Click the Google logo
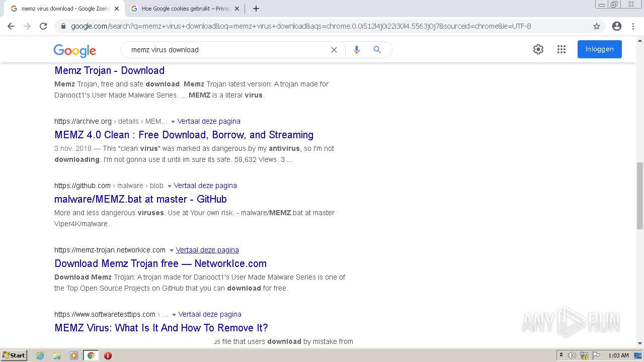The image size is (644, 362). (x=74, y=50)
